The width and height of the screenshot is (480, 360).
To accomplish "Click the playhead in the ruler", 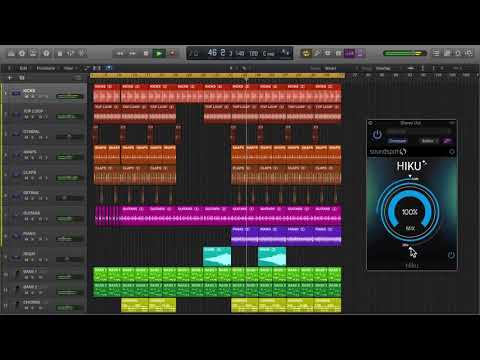I will click(x=246, y=78).
